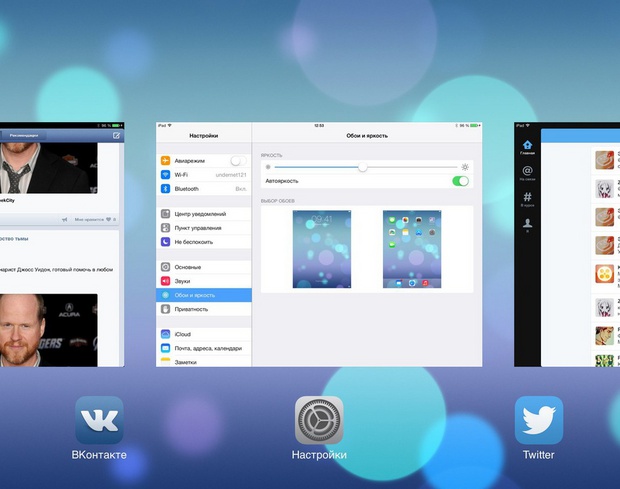
Task: Open the Settings gear app icon
Action: point(319,420)
